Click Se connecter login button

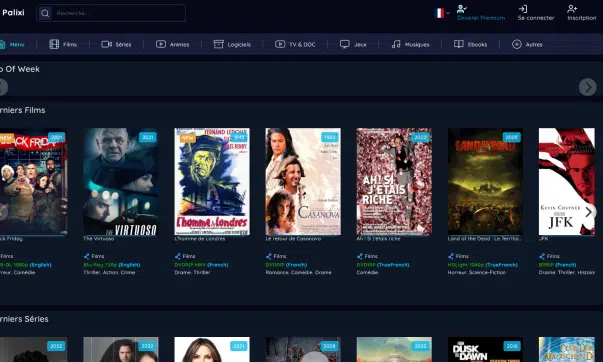(536, 13)
